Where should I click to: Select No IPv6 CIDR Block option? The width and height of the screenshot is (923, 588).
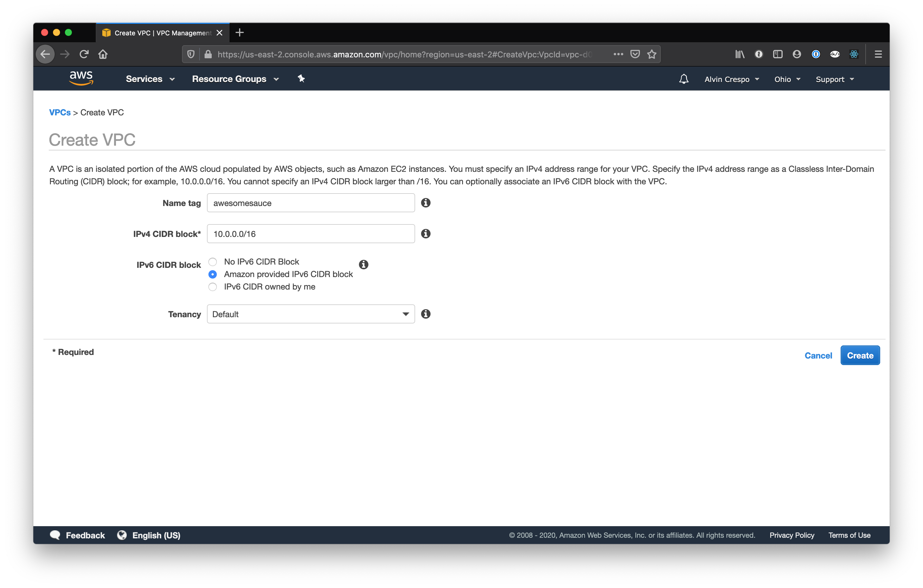click(213, 261)
